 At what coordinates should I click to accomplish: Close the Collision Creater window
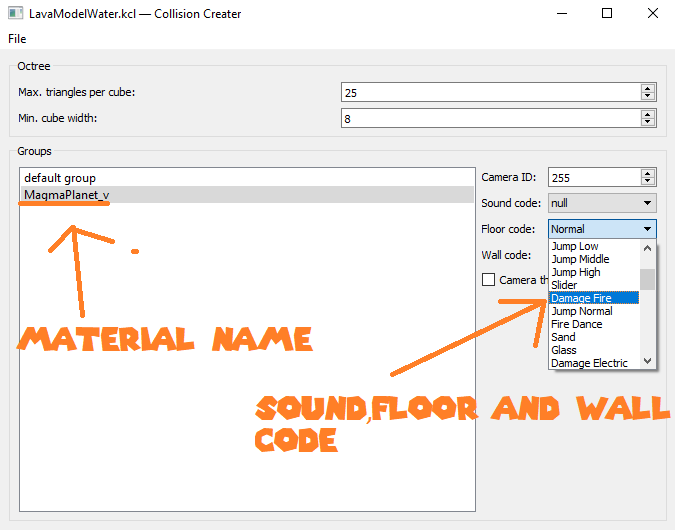pos(653,13)
